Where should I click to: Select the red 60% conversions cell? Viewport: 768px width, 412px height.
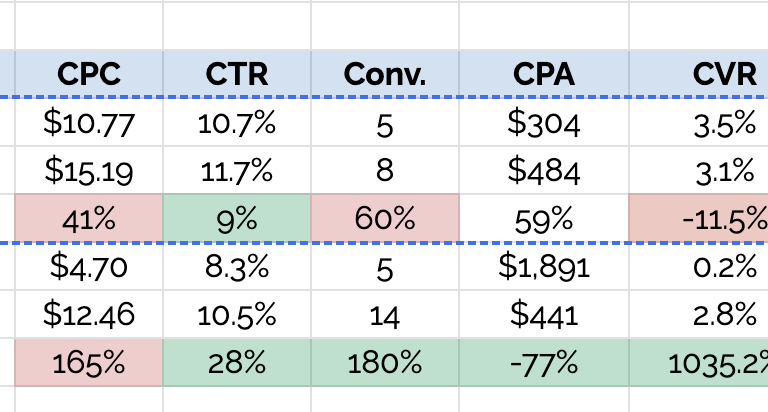(x=385, y=218)
